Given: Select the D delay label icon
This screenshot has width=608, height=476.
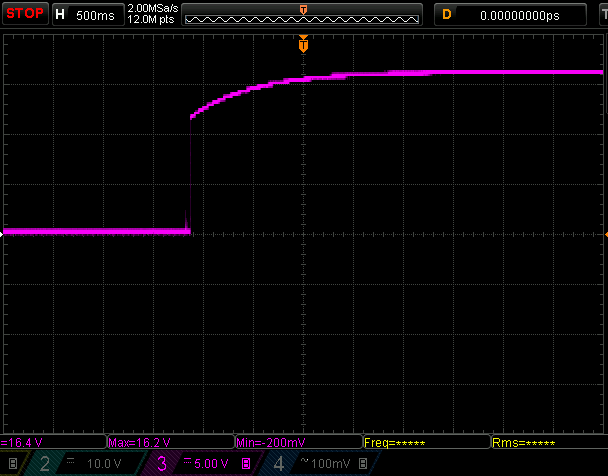Looking at the screenshot, I should 447,15.
